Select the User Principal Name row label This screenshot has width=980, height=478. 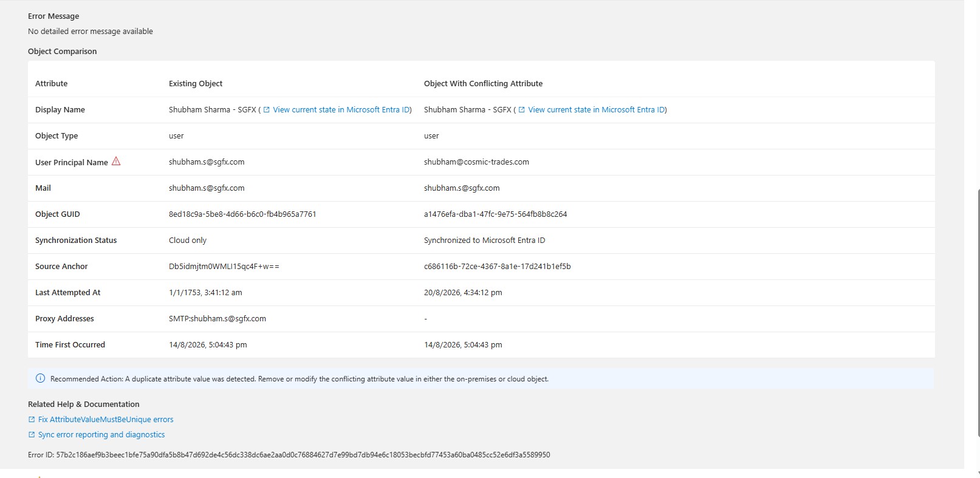[72, 163]
